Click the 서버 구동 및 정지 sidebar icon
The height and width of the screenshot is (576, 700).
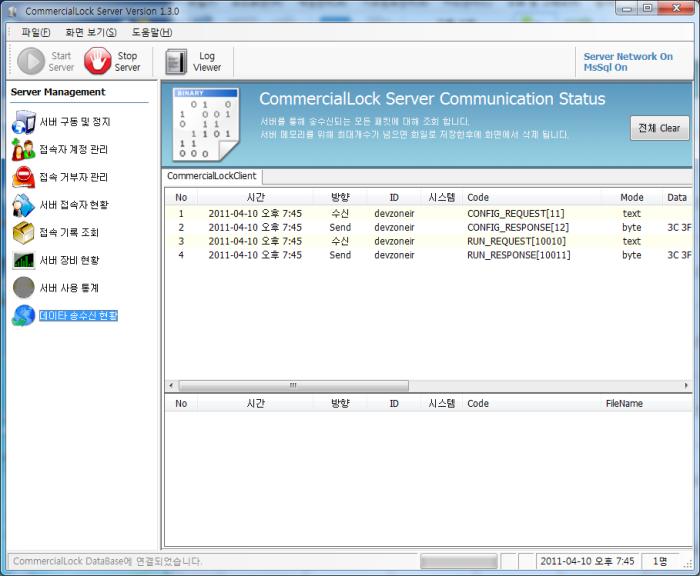coord(23,122)
